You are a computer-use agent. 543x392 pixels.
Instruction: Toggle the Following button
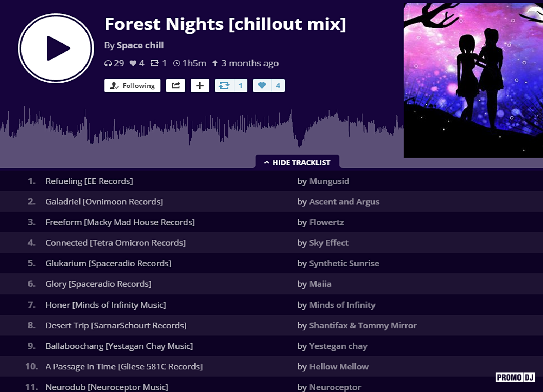tap(132, 85)
